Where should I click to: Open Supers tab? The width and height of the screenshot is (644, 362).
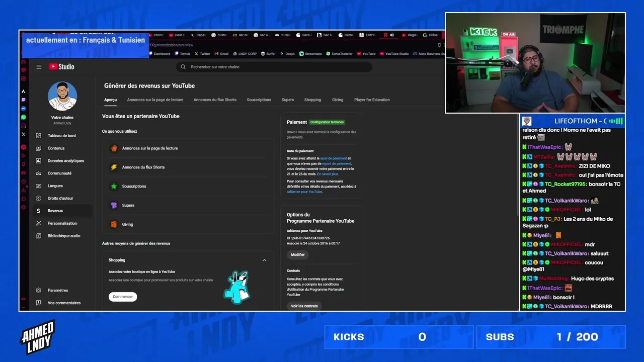288,100
